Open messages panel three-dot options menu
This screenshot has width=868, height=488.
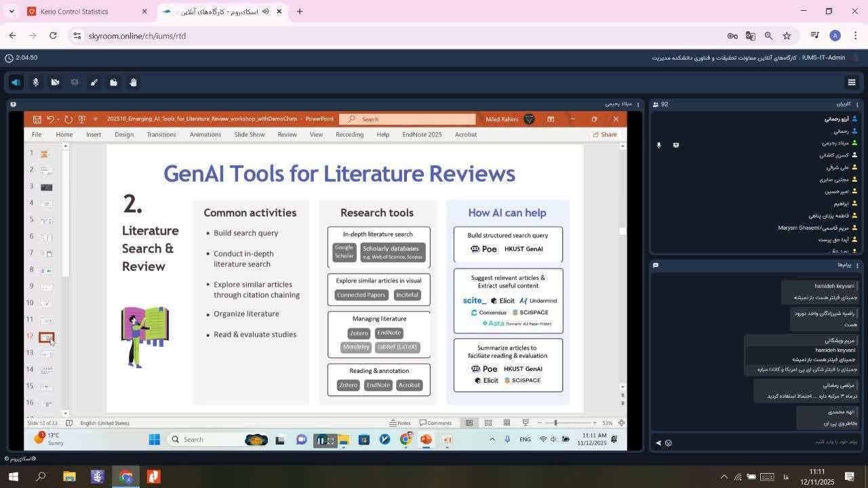[x=857, y=265]
